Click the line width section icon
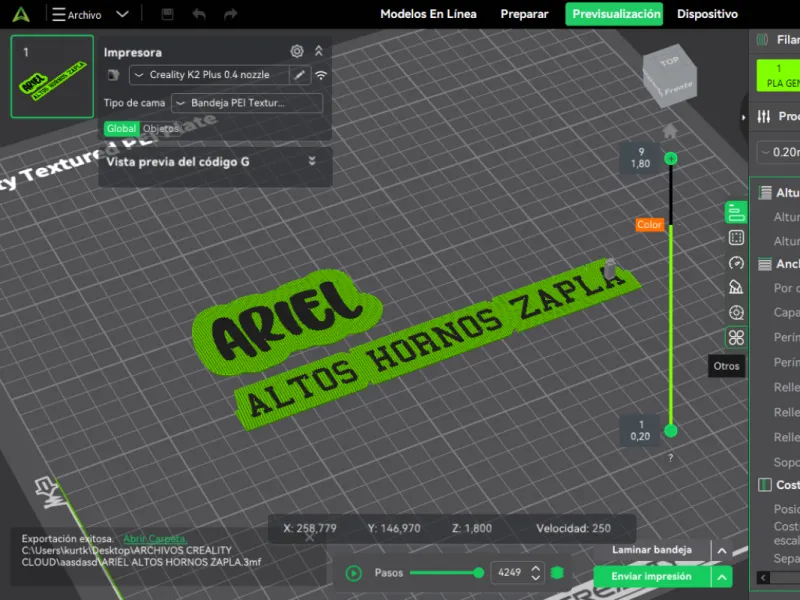The width and height of the screenshot is (800, 600). (x=764, y=264)
